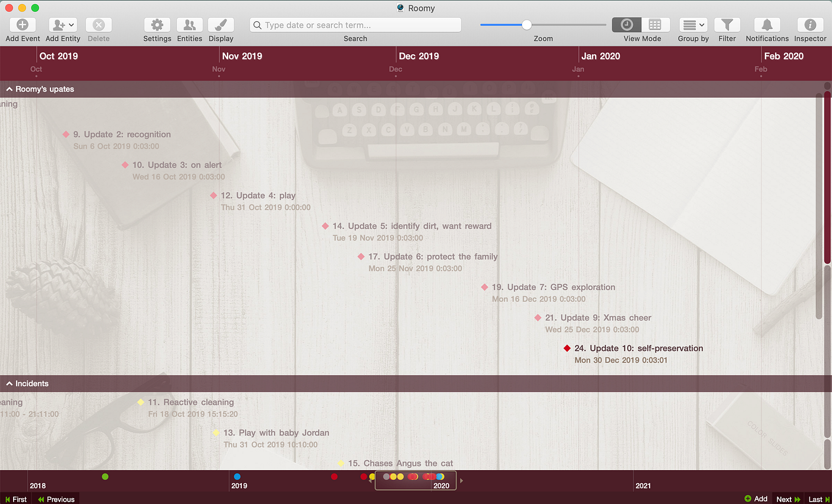Go to Previous event button
Screen dimensions: 832x504
(56, 499)
